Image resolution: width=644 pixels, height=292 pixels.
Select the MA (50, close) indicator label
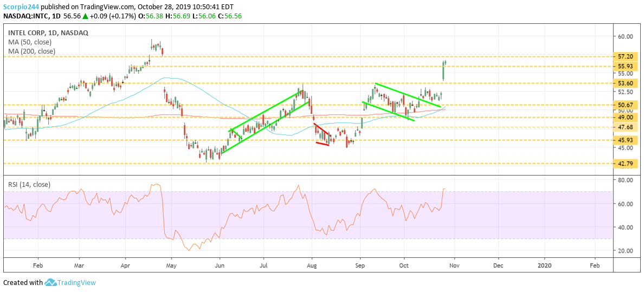click(30, 42)
